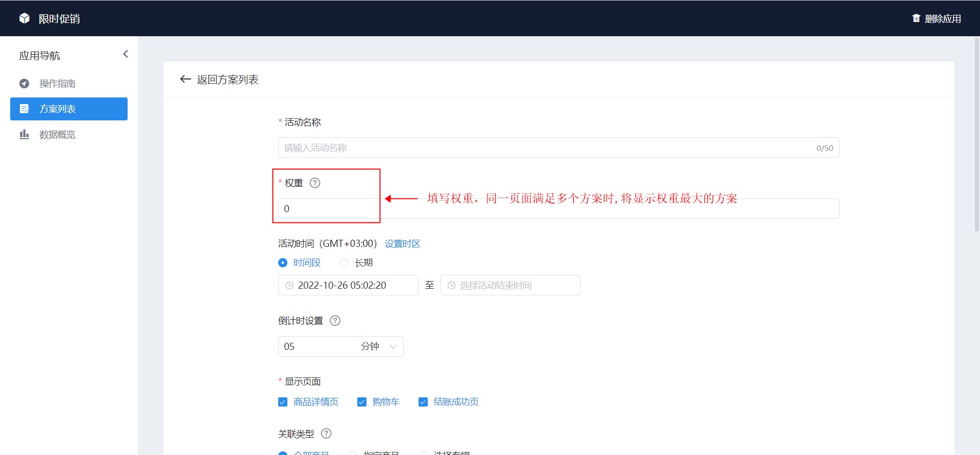Select the 时间段 radio option
Image resolution: width=980 pixels, height=455 pixels.
coord(283,263)
